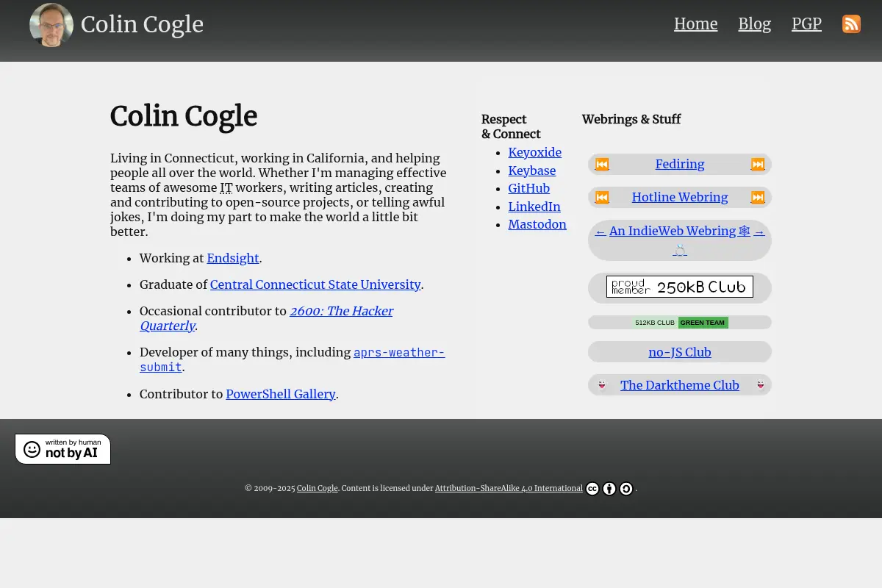Click the 'Respect & Connect' heading
This screenshot has width=882, height=588.
pos(511,126)
